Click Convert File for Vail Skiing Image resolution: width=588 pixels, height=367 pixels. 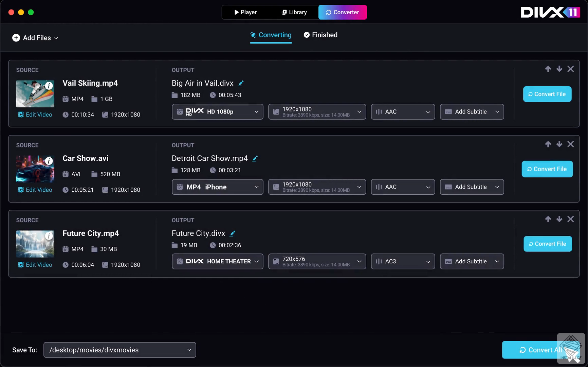point(547,94)
